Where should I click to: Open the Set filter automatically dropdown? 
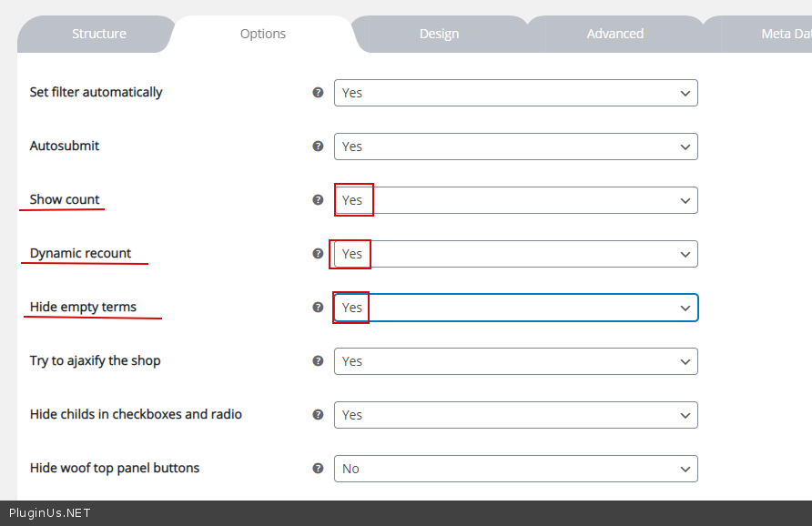click(515, 93)
